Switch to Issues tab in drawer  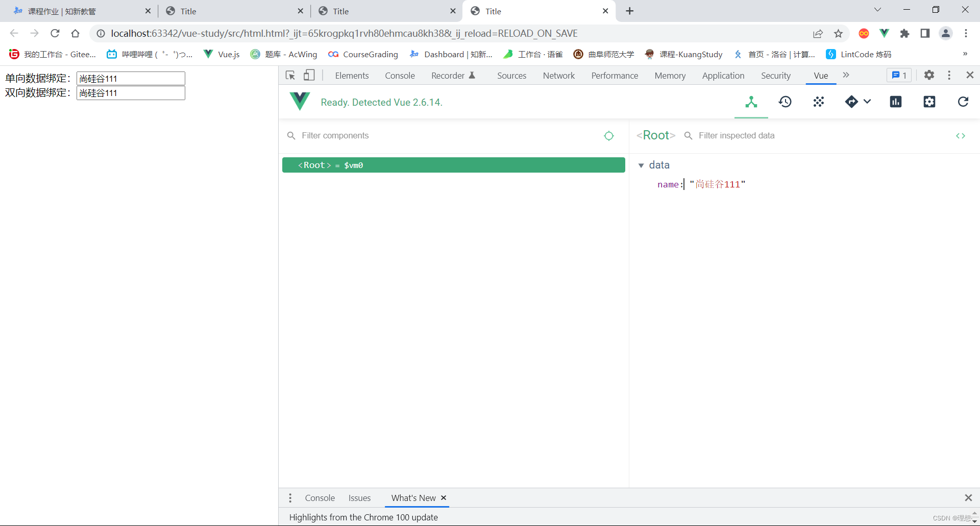359,498
